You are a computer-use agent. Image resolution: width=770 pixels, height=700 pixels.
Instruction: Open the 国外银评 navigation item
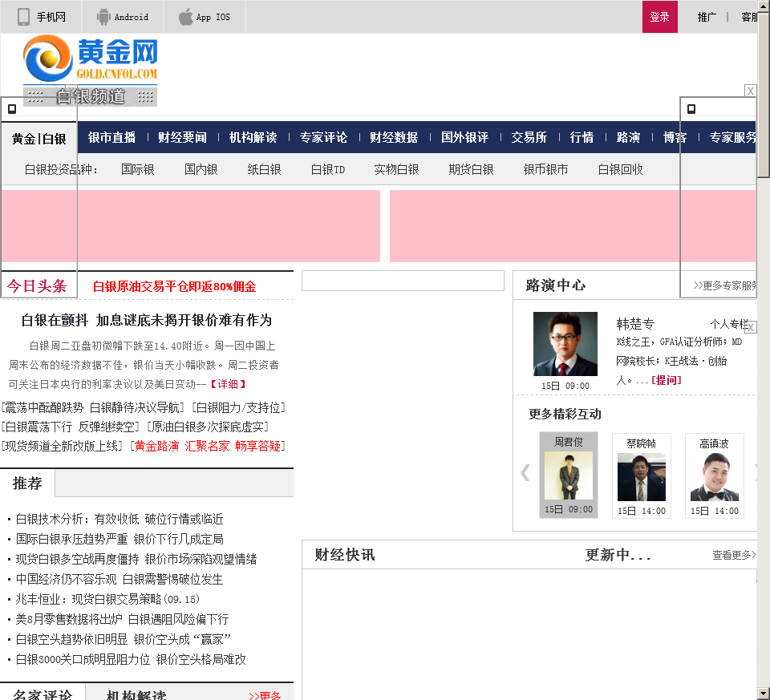(x=464, y=137)
